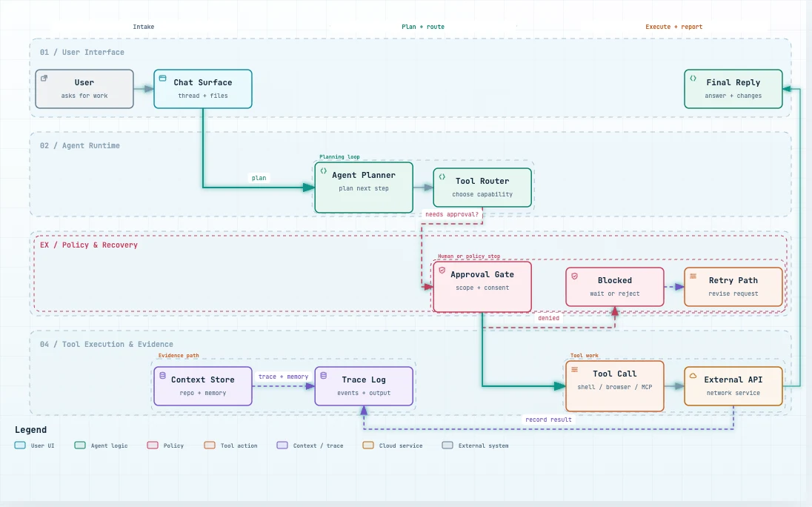Click the code icon in Agent Planner node
The height and width of the screenshot is (507, 812).
[x=323, y=171]
